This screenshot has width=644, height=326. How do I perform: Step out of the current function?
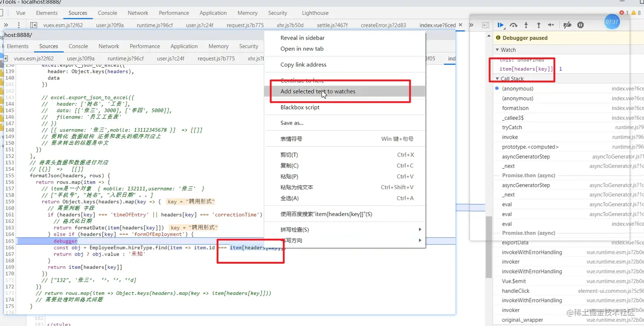(x=538, y=25)
